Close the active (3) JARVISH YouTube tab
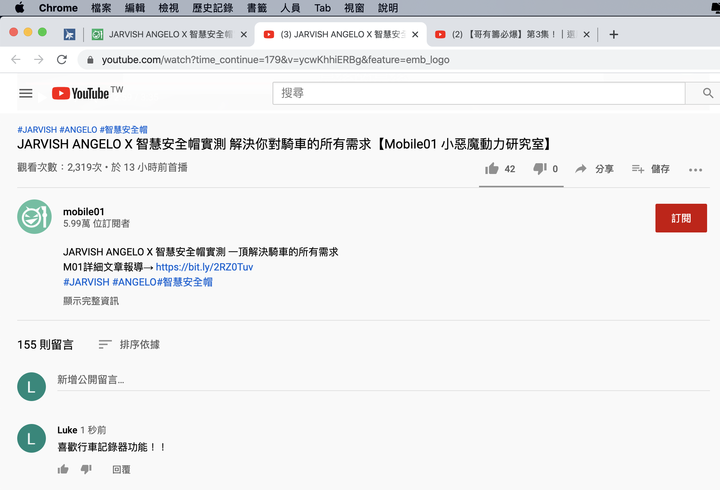 coord(415,34)
